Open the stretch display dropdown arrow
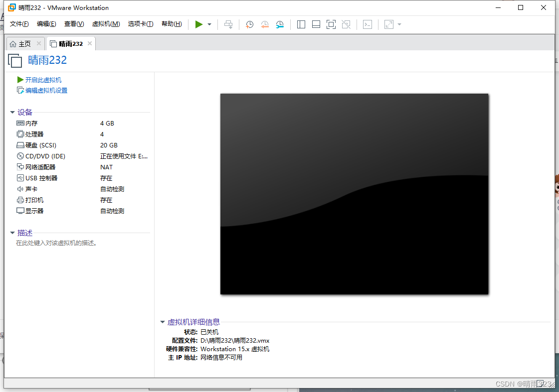 coord(399,24)
